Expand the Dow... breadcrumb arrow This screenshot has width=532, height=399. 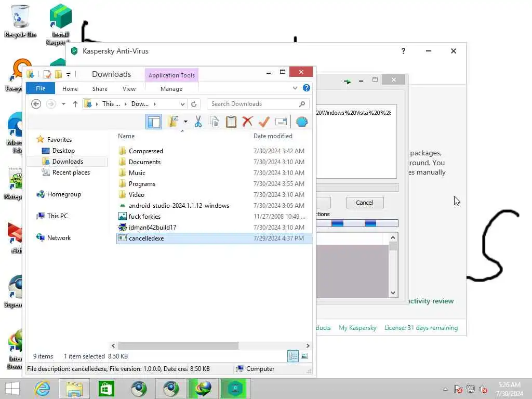pyautogui.click(x=155, y=104)
